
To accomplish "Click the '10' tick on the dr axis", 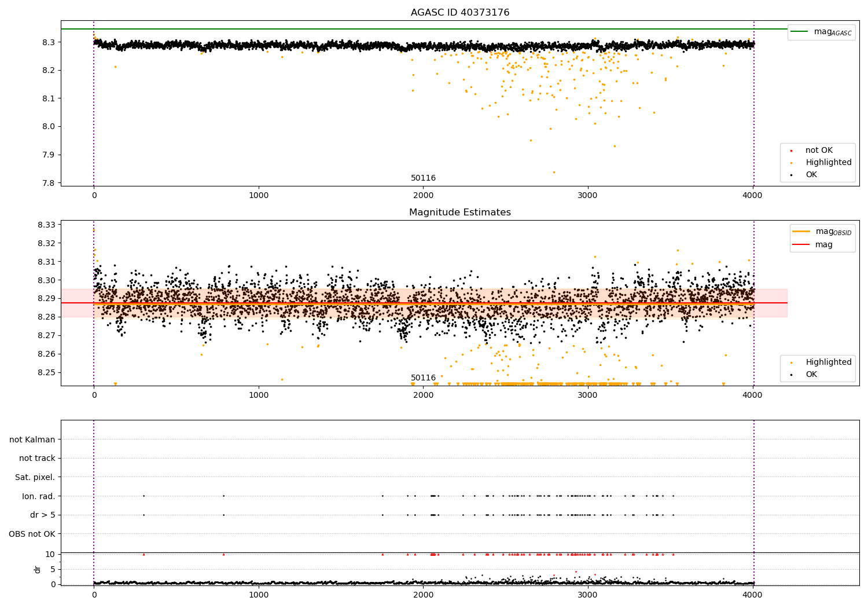I will (50, 554).
